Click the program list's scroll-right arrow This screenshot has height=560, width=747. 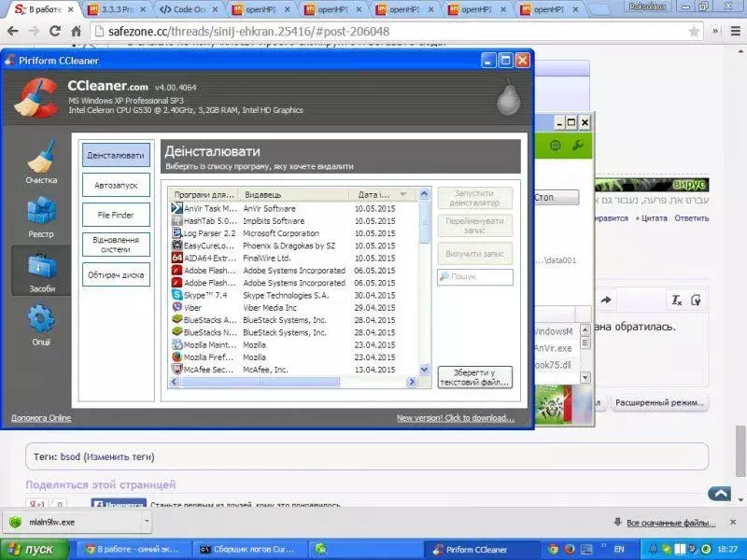tap(412, 382)
